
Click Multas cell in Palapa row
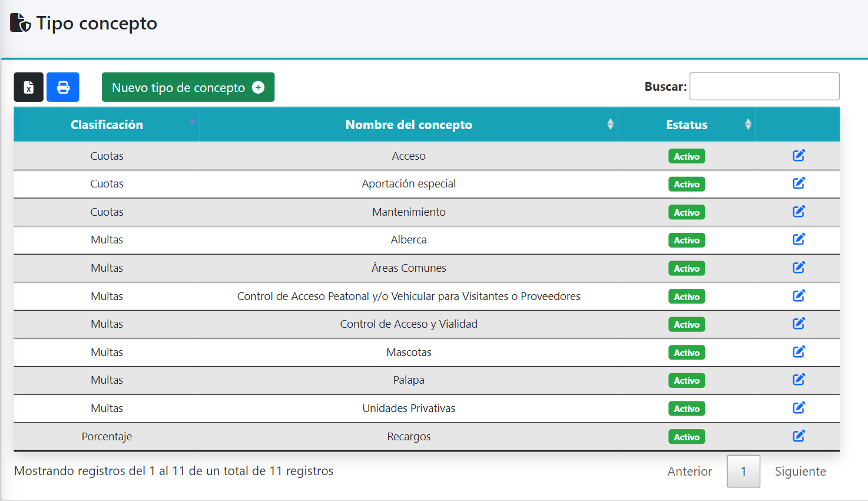tap(107, 380)
